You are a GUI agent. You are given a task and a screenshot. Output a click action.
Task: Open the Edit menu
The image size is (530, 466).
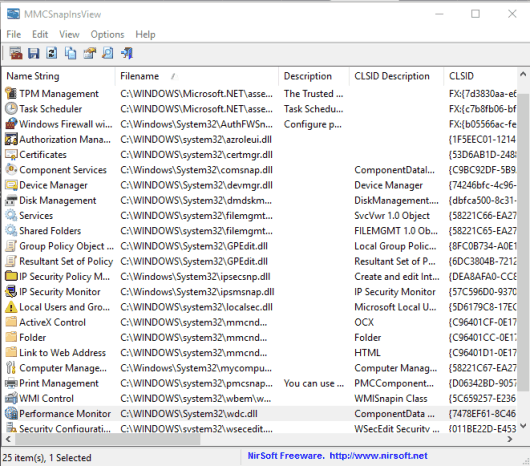click(x=40, y=34)
